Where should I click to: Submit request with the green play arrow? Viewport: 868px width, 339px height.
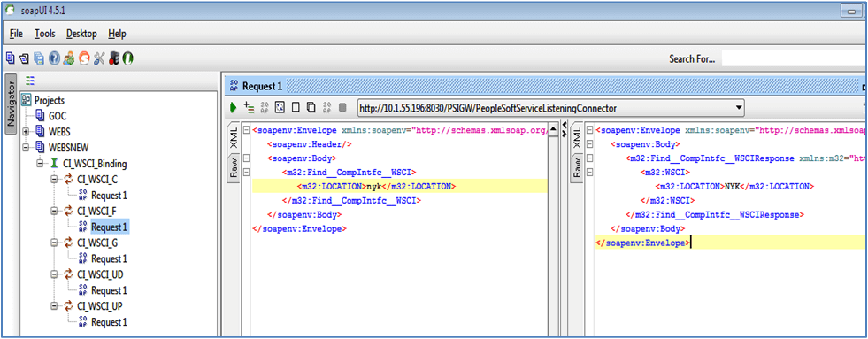point(233,107)
